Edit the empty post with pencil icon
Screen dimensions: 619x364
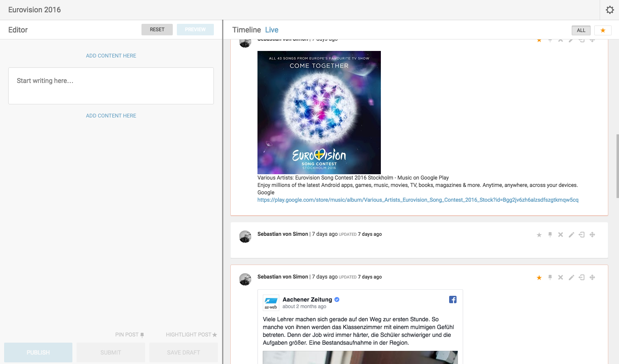point(571,235)
